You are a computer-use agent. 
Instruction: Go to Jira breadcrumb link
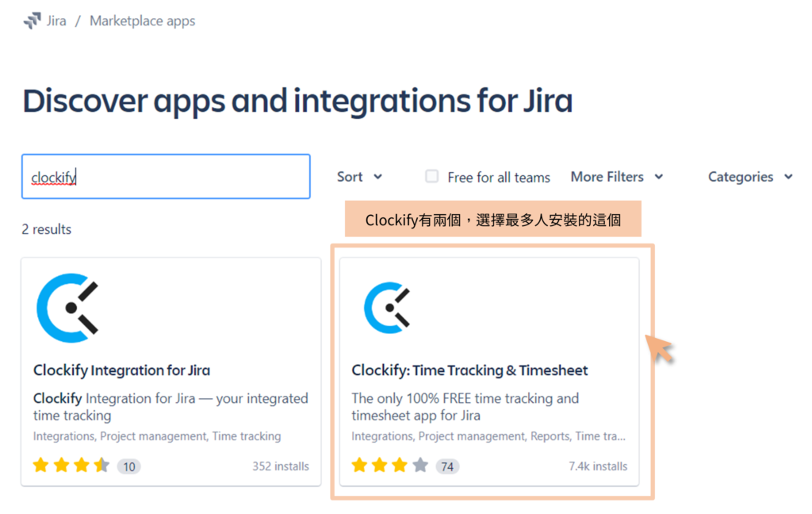coord(56,21)
